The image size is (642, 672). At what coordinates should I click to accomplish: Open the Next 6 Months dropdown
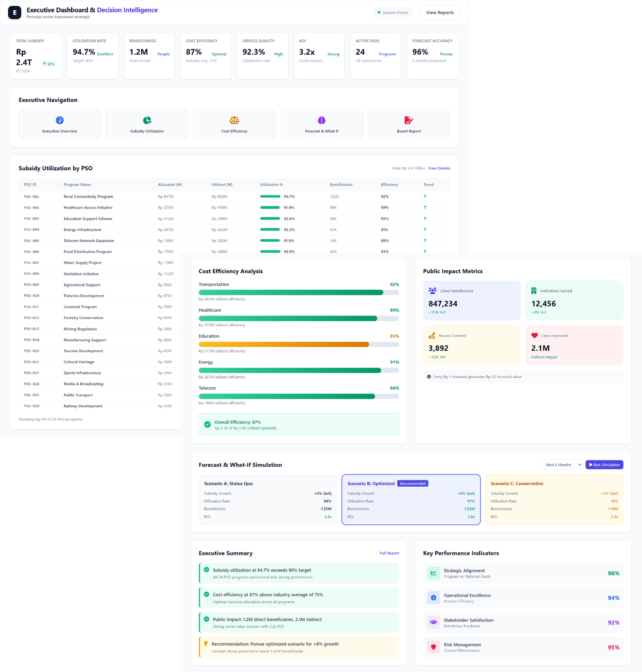point(561,465)
